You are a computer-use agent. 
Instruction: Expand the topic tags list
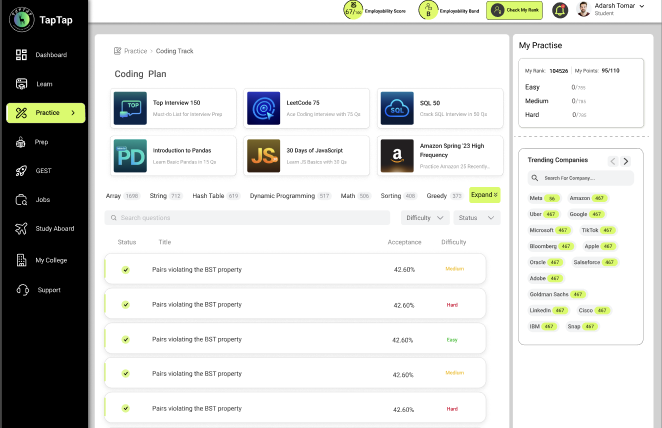pyautogui.click(x=484, y=195)
